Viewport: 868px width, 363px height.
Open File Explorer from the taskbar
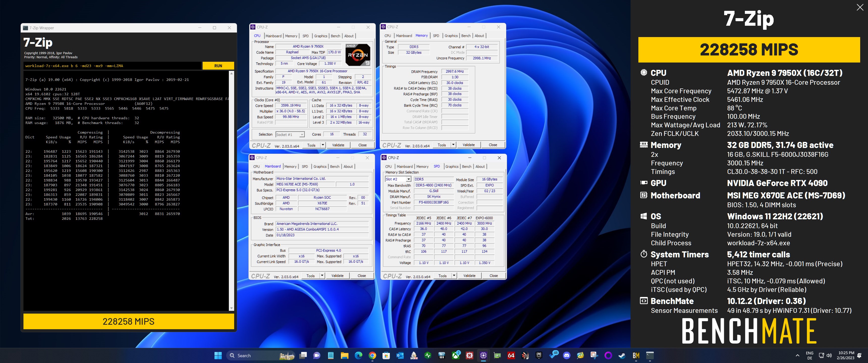pos(344,355)
